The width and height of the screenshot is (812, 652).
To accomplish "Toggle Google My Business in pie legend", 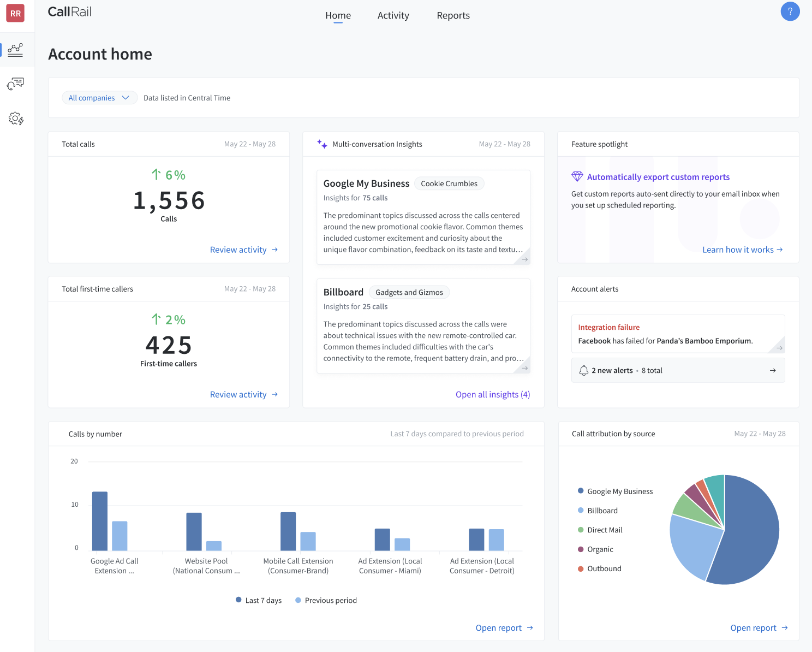I will 615,491.
